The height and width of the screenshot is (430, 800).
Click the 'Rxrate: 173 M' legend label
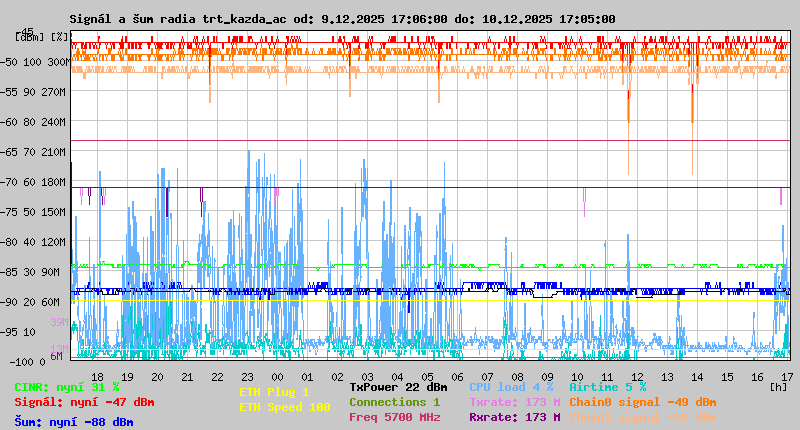pyautogui.click(x=515, y=417)
